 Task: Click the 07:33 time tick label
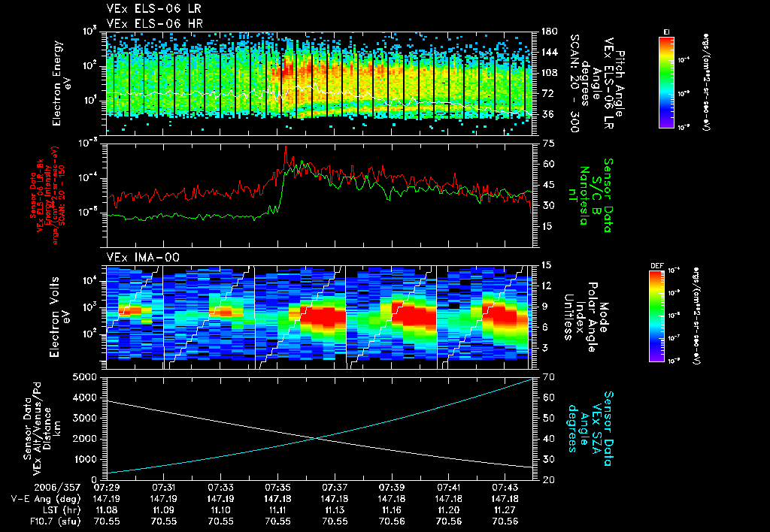coord(220,488)
